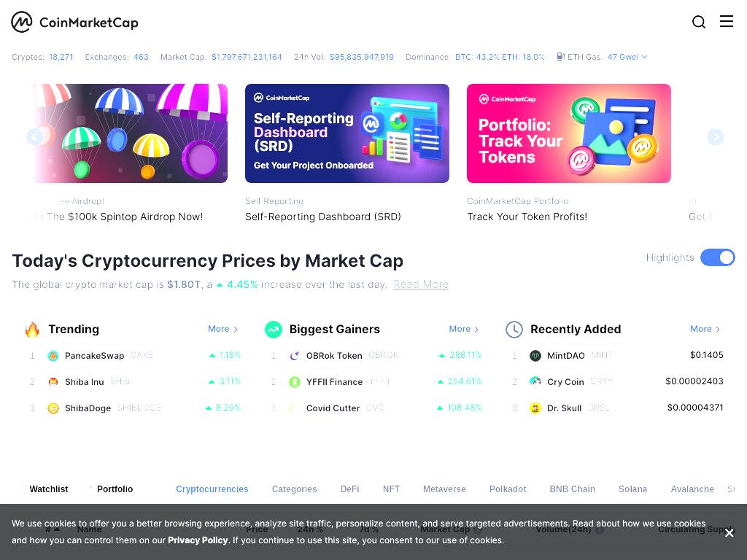
Task: Expand the ETH Gas 47 Gwei dropdown
Action: (x=627, y=57)
